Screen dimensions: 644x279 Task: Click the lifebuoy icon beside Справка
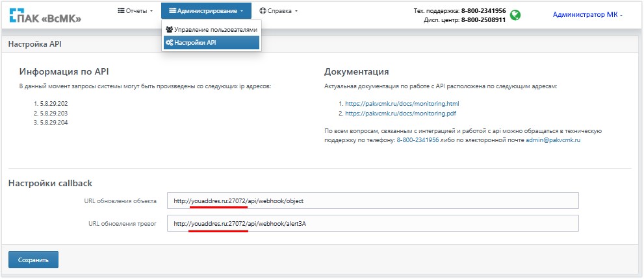(263, 11)
